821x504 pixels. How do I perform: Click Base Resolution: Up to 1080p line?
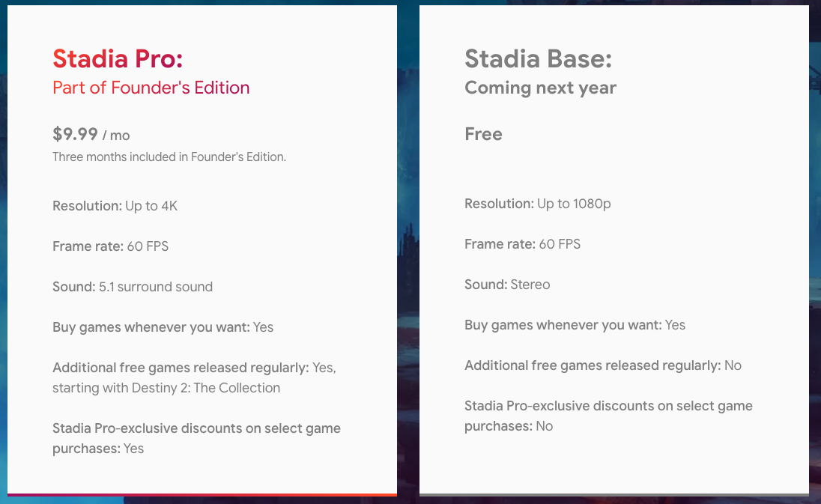[537, 204]
